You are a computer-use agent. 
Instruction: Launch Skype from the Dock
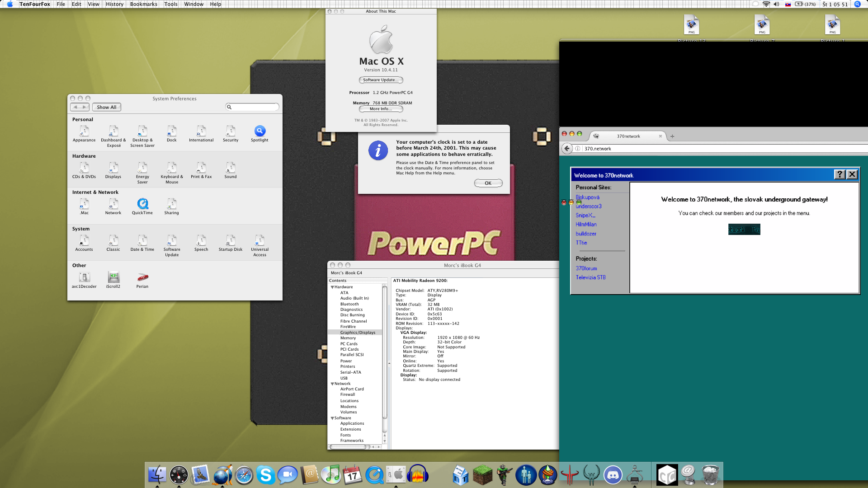[266, 475]
